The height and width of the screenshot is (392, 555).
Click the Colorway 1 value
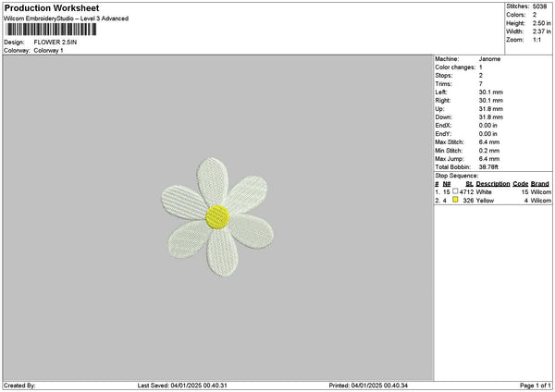click(x=48, y=50)
